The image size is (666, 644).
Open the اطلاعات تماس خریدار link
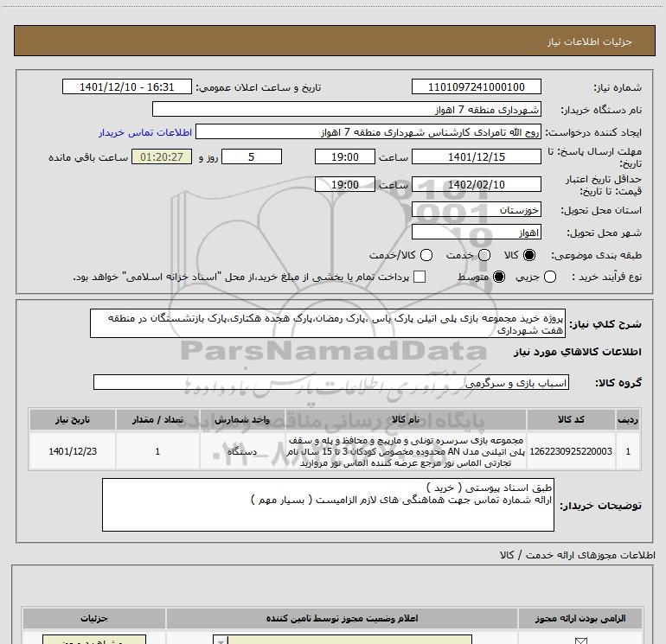[x=145, y=132]
